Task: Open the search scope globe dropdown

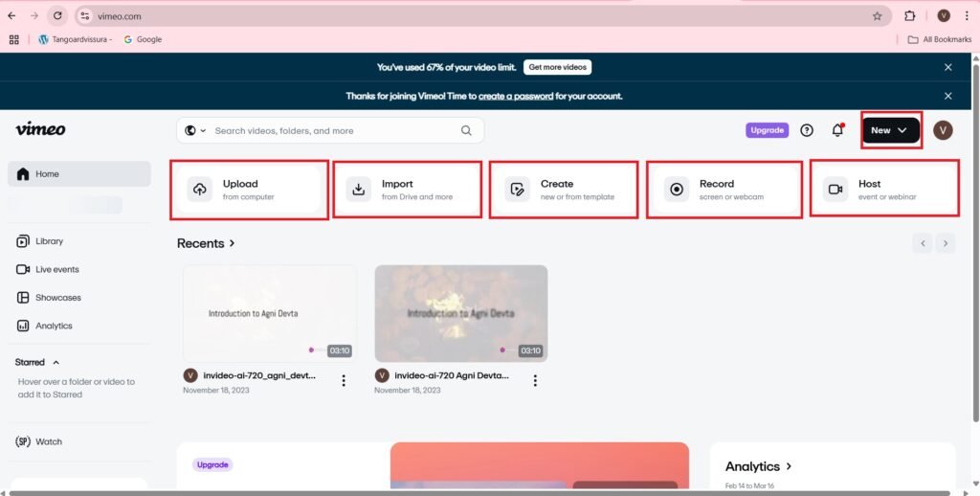Action: click(x=195, y=131)
